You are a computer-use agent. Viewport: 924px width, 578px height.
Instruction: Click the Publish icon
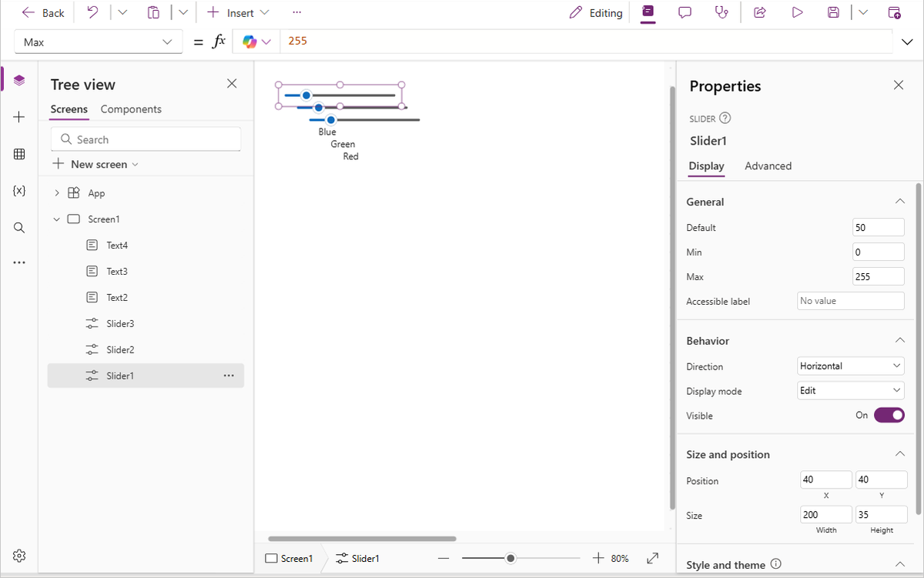894,13
